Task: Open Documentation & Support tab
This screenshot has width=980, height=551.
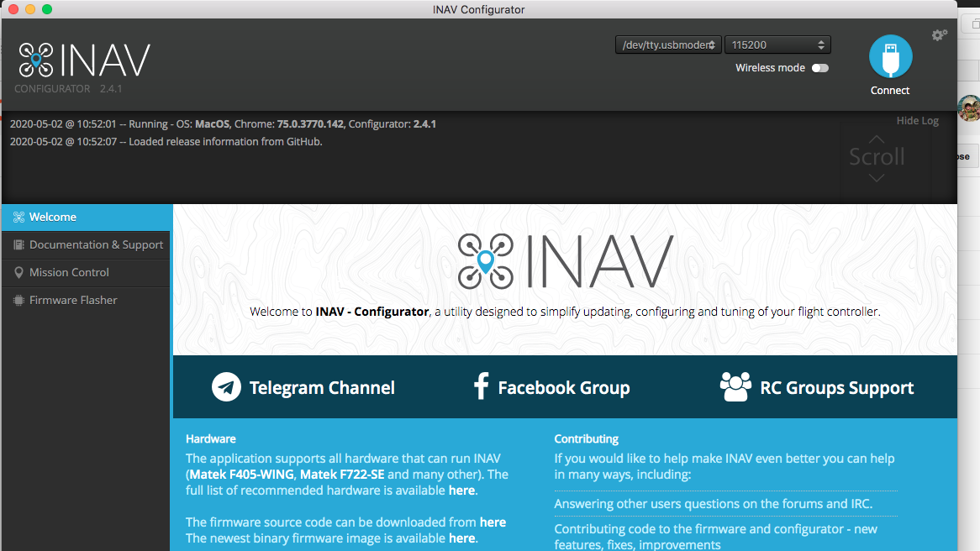Action: (x=87, y=245)
